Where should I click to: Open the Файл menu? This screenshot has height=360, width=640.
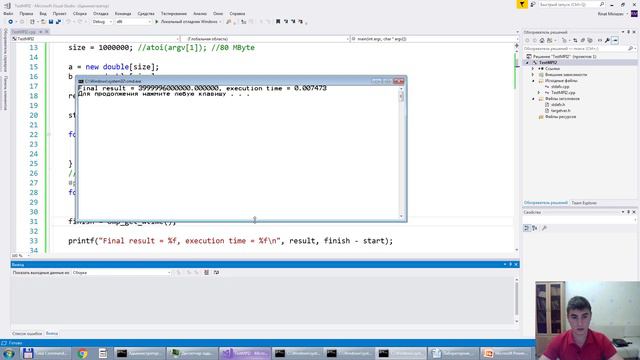[8, 13]
